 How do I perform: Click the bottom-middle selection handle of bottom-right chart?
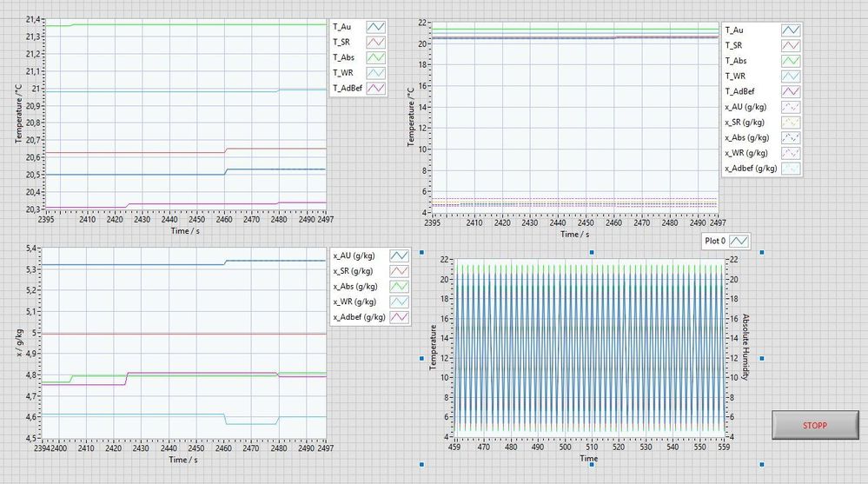pyautogui.click(x=592, y=465)
